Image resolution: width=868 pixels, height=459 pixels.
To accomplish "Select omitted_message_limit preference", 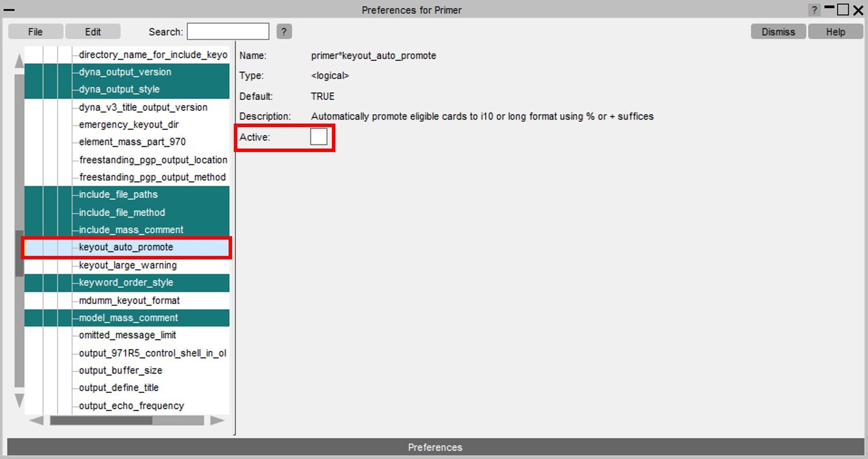I will click(127, 335).
